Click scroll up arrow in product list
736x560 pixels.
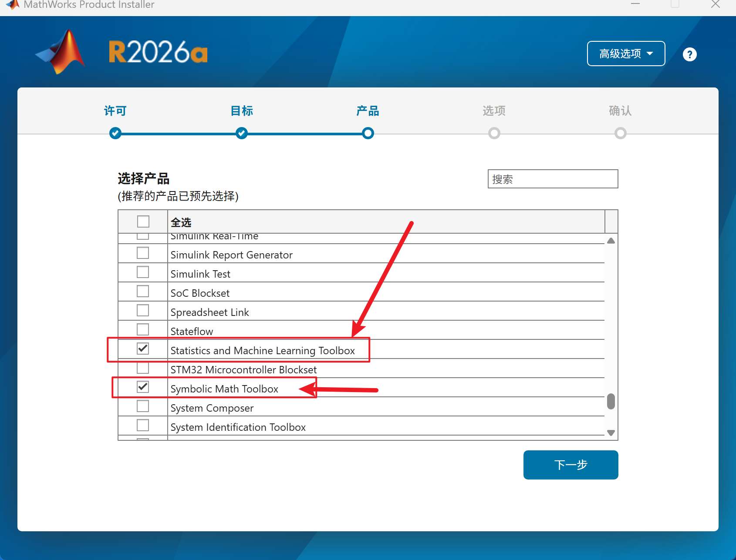[x=611, y=241]
